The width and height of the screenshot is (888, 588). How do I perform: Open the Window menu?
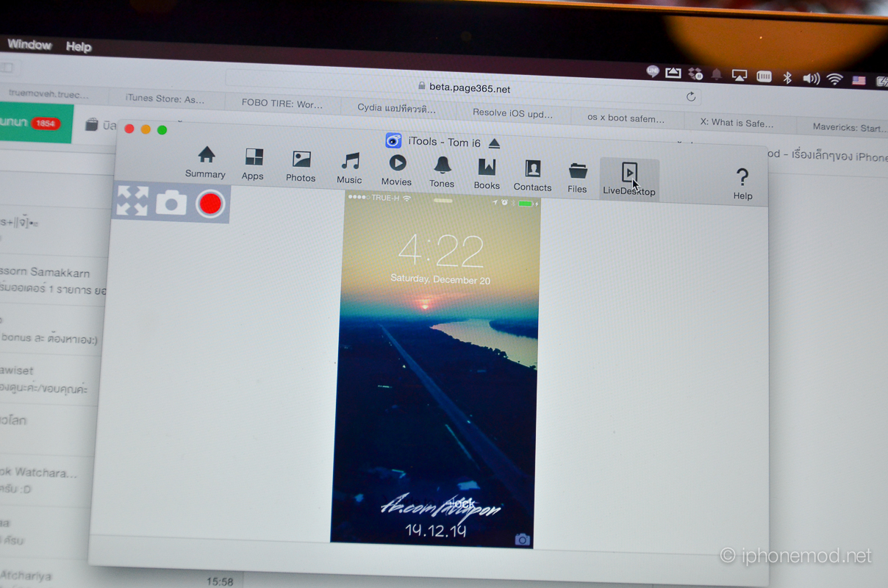(29, 43)
